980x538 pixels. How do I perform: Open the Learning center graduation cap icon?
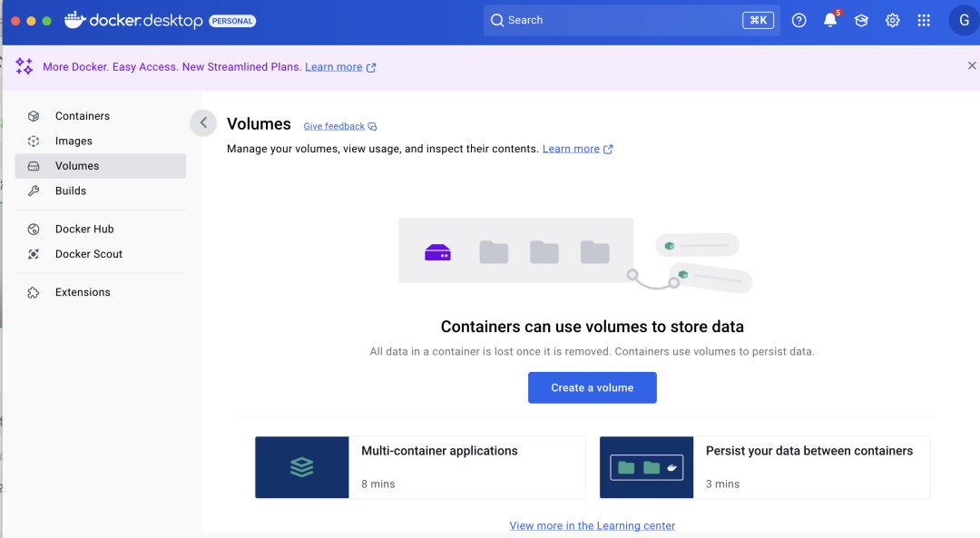pyautogui.click(x=861, y=20)
